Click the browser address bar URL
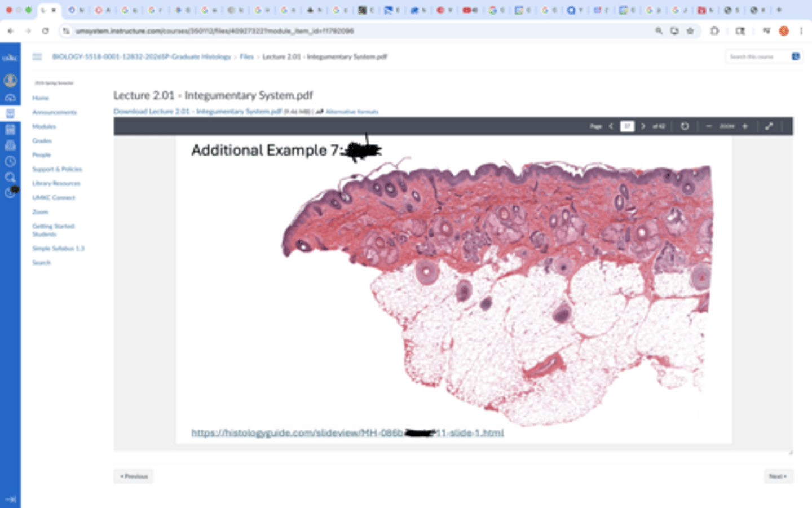 pos(214,31)
